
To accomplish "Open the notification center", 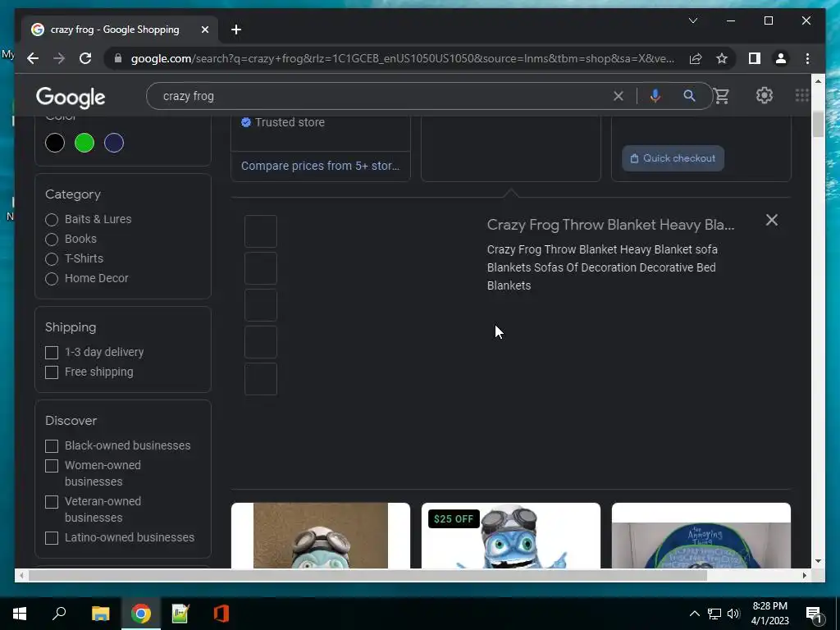I will pyautogui.click(x=814, y=614).
